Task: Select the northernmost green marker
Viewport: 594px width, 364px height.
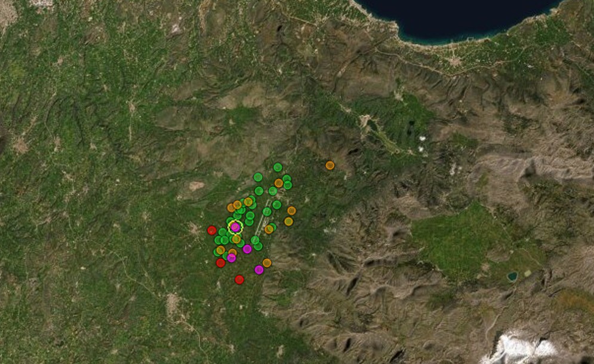Action: [278, 167]
